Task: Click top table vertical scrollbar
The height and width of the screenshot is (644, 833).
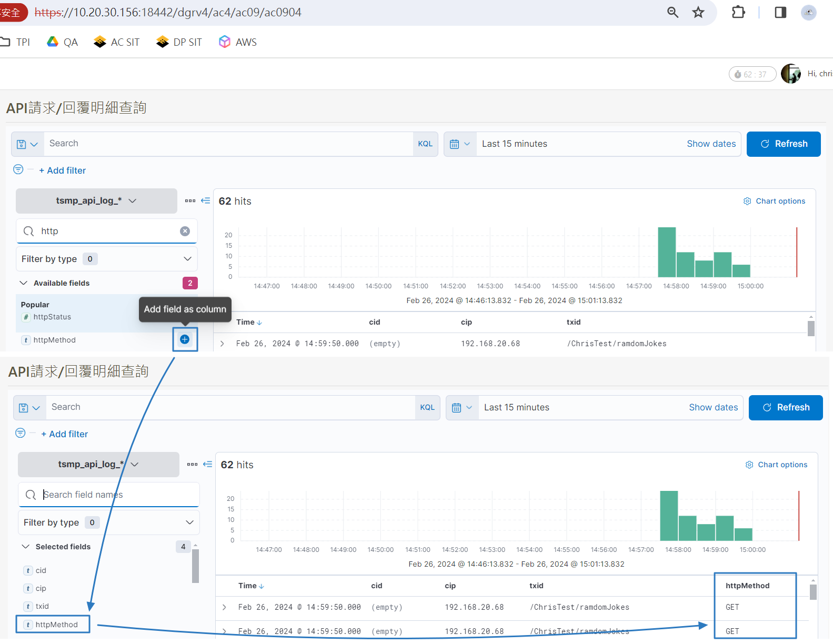Action: pos(811,328)
